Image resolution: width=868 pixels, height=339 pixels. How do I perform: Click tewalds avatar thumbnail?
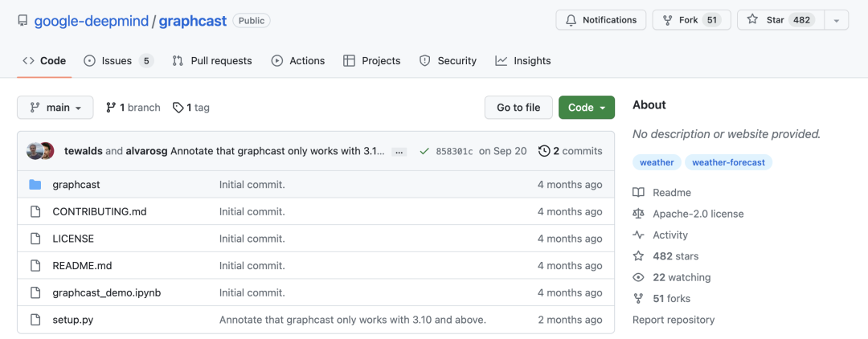pos(33,151)
